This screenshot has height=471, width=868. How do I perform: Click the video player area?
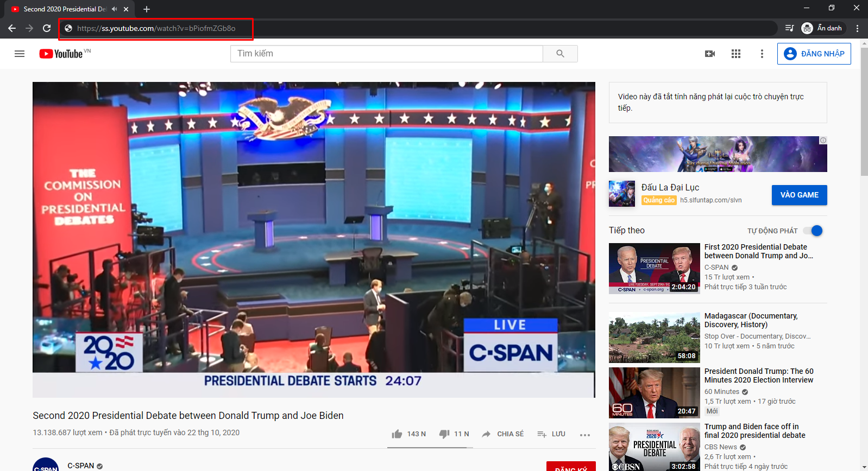tap(314, 239)
